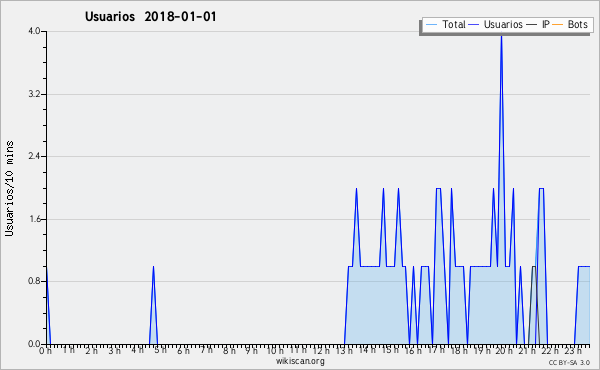
Task: Click the '10 h' x-axis label
Action: [x=275, y=350]
